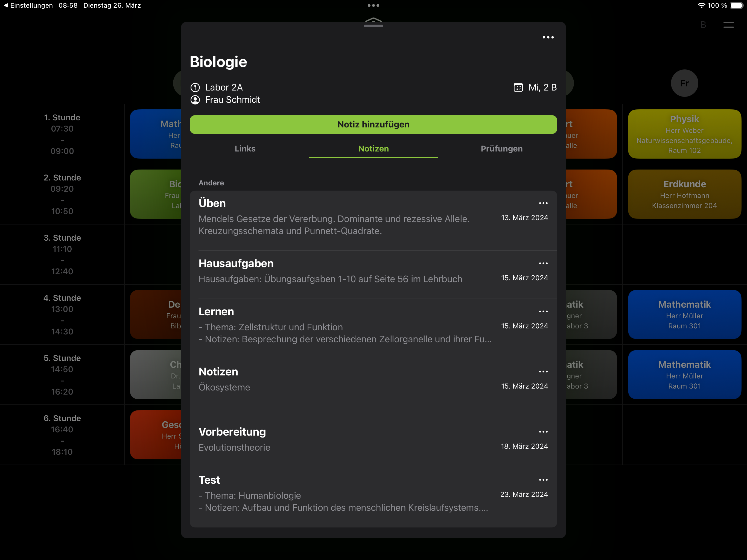Return to Einstellungen via back arrow
The height and width of the screenshot is (560, 747).
tap(28, 5)
